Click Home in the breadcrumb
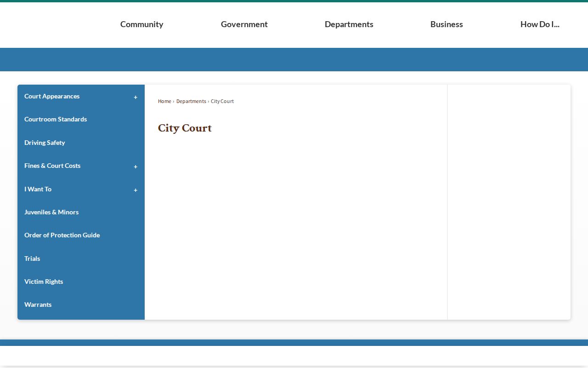Image resolution: width=588 pixels, height=368 pixels. point(164,101)
